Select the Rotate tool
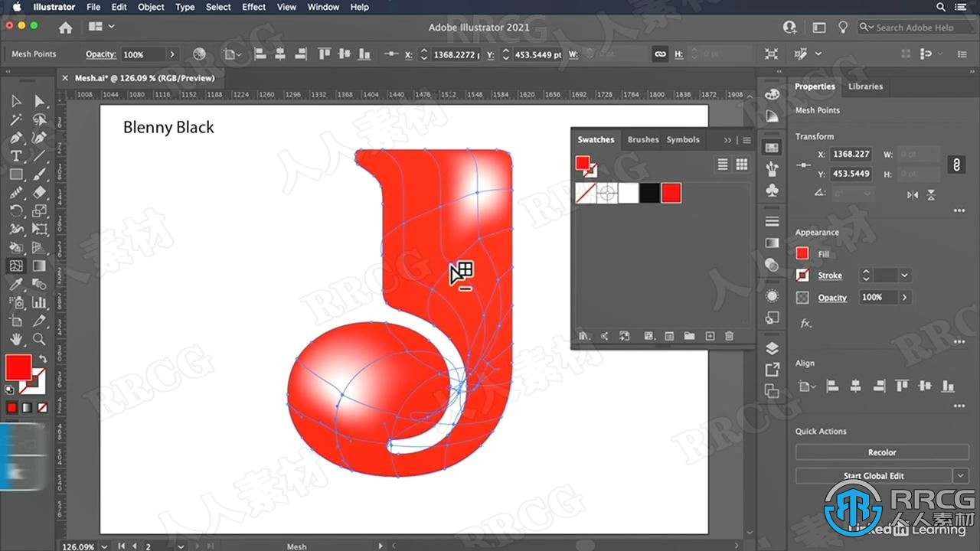Screen dimensions: 980x551 [x=16, y=211]
